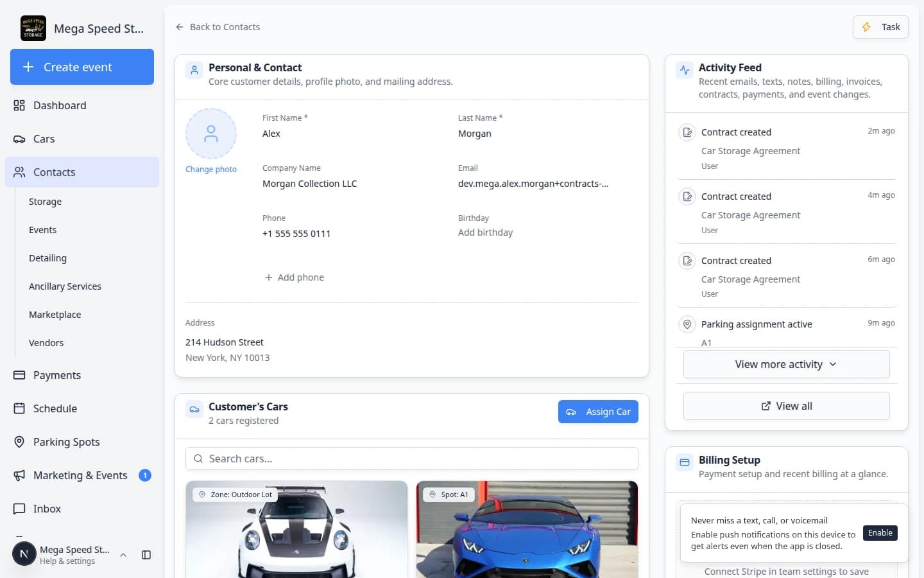This screenshot has height=578, width=924.
Task: Click the Cars icon in sidebar
Action: point(19,139)
